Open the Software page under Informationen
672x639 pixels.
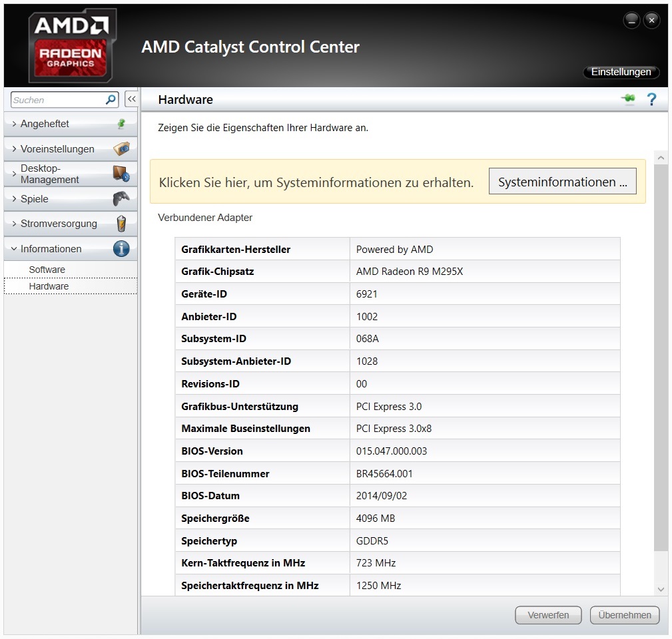pyautogui.click(x=47, y=270)
